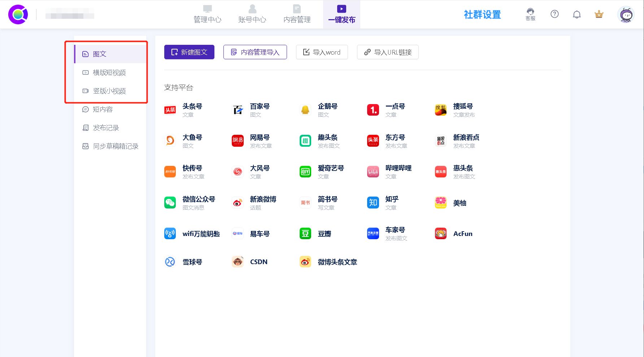The width and height of the screenshot is (644, 357).
Task: Click the 大鱼号 platform icon
Action: [x=170, y=141]
